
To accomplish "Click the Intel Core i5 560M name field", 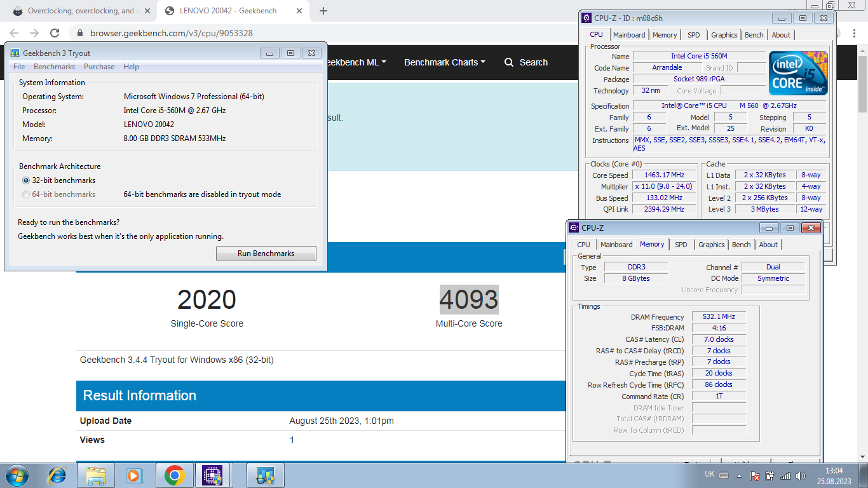I will tap(699, 56).
